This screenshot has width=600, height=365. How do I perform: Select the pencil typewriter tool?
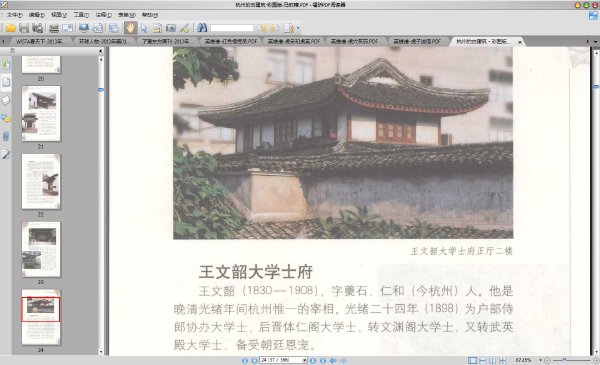[x=184, y=28]
